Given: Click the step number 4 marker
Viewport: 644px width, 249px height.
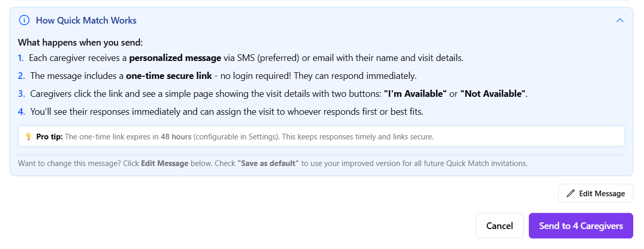Looking at the screenshot, I should (21, 112).
